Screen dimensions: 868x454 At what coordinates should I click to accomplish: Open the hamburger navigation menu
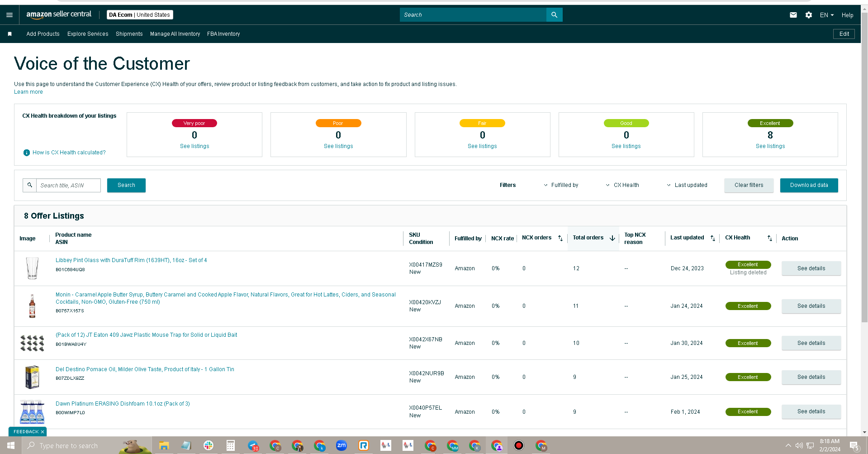tap(9, 15)
